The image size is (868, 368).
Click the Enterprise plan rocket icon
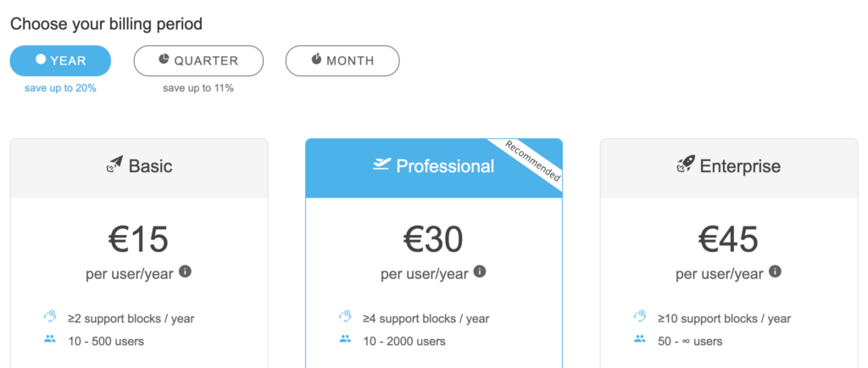[x=686, y=165]
